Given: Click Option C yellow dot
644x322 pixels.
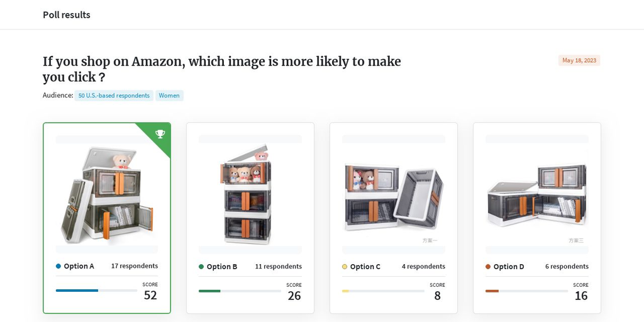Looking at the screenshot, I should [345, 267].
